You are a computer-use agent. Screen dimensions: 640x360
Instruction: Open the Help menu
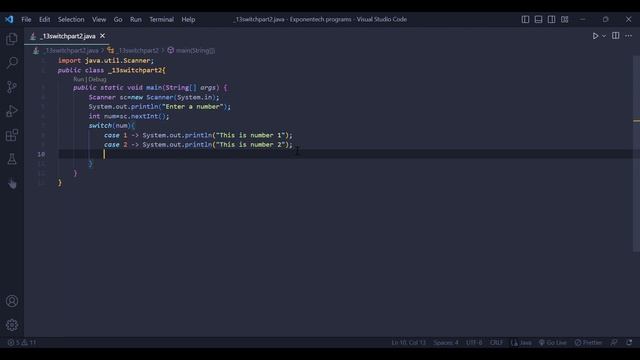click(188, 19)
